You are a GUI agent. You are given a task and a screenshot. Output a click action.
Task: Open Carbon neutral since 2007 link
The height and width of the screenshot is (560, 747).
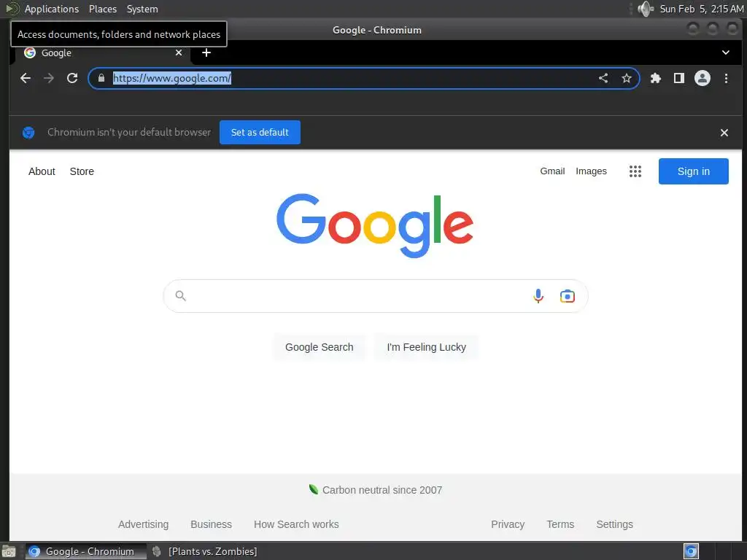click(382, 490)
